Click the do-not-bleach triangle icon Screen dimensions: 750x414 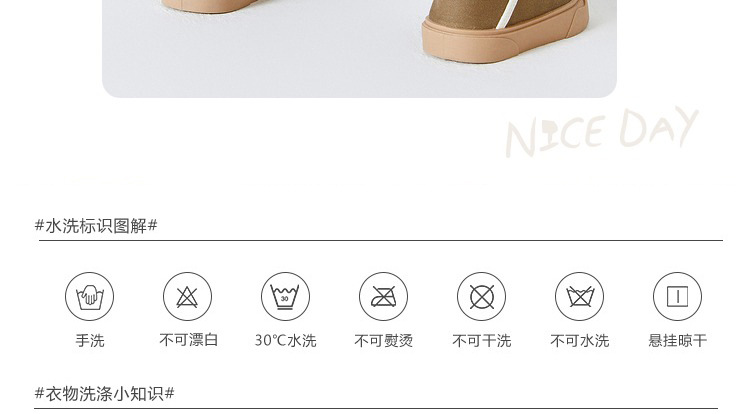tap(187, 296)
